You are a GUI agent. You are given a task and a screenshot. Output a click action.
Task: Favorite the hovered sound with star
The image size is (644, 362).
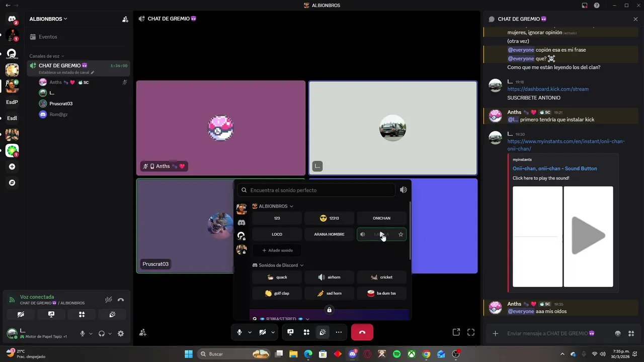coord(400,234)
